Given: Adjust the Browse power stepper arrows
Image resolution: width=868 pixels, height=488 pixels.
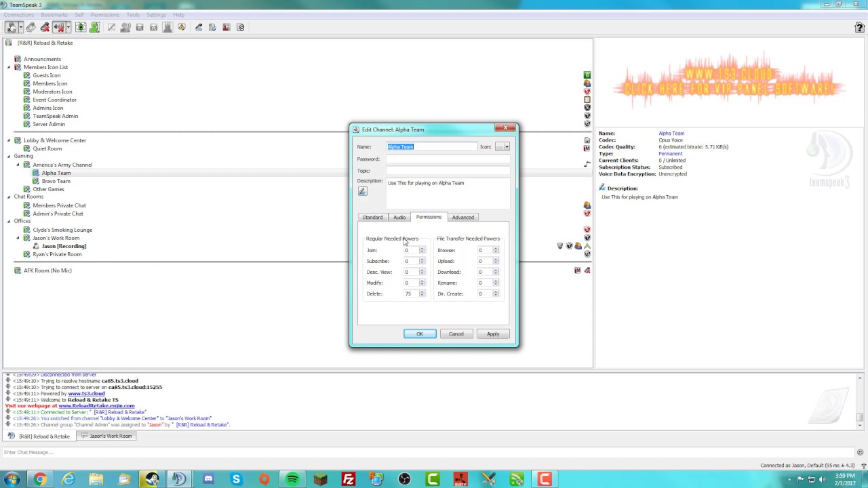Looking at the screenshot, I should [x=496, y=250].
